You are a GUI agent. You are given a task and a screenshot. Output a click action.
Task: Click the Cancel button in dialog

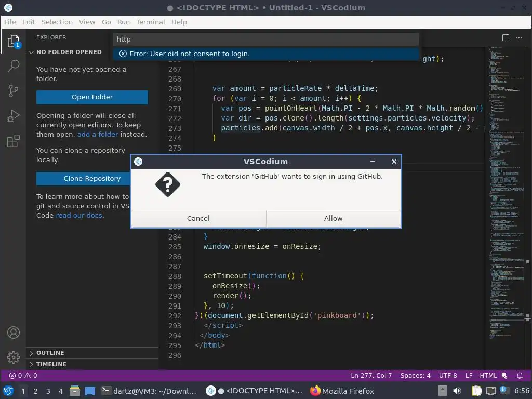pos(198,219)
